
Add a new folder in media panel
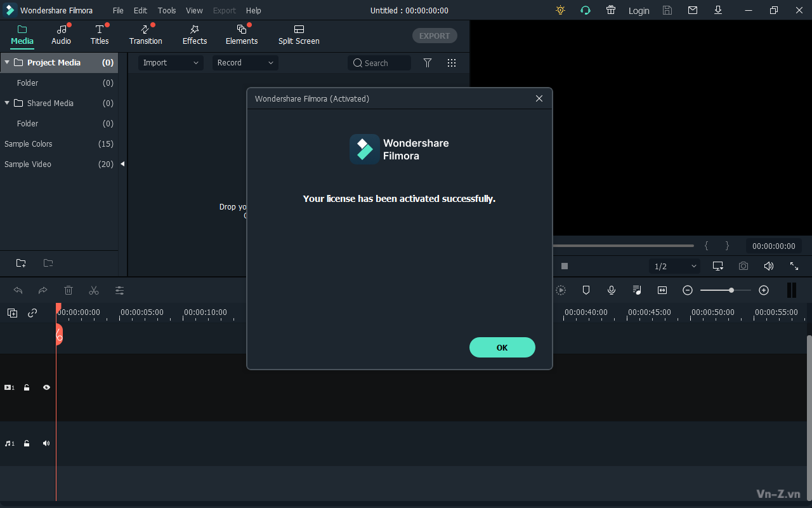point(21,263)
